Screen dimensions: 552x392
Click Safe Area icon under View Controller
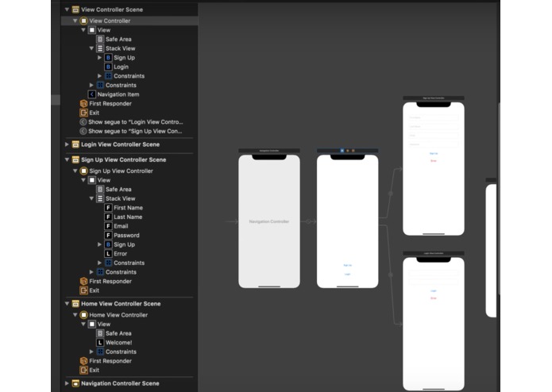click(x=100, y=39)
